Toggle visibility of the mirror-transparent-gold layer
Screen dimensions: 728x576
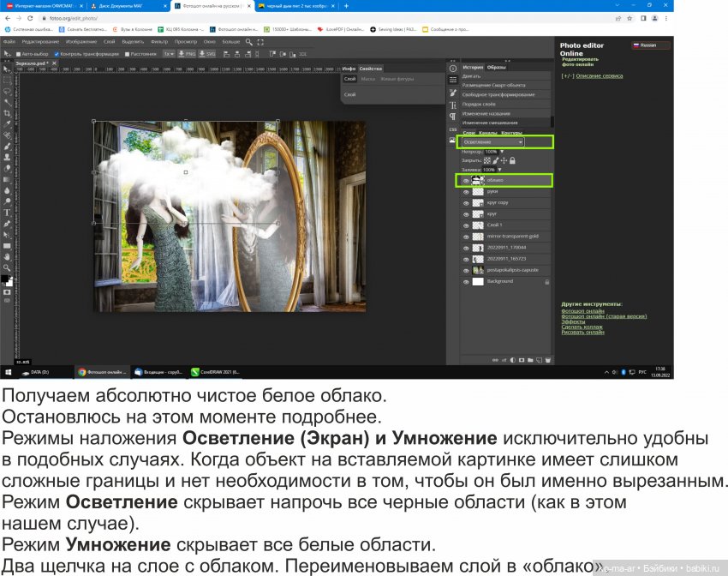pyautogui.click(x=466, y=235)
